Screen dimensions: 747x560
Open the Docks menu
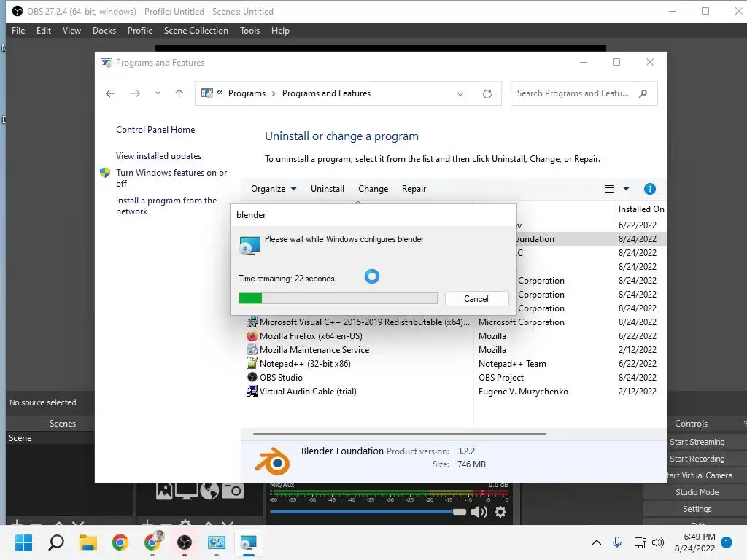(x=104, y=31)
